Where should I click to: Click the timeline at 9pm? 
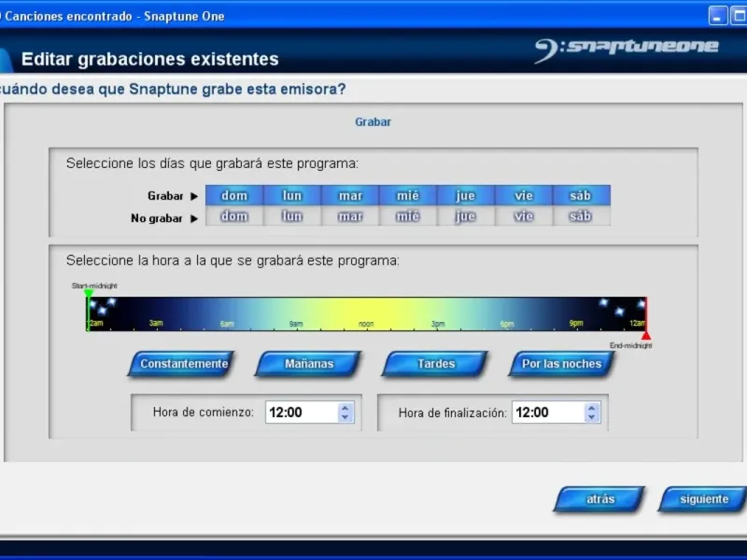click(x=576, y=323)
